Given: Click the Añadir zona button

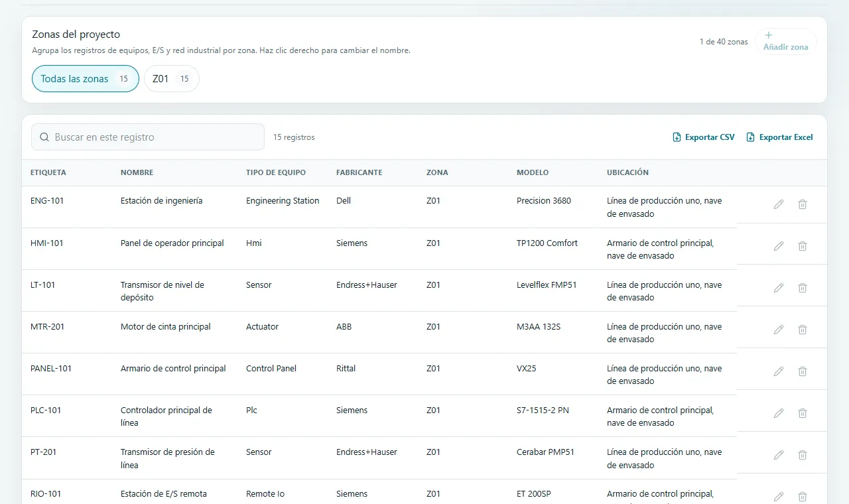Looking at the screenshot, I should point(786,41).
